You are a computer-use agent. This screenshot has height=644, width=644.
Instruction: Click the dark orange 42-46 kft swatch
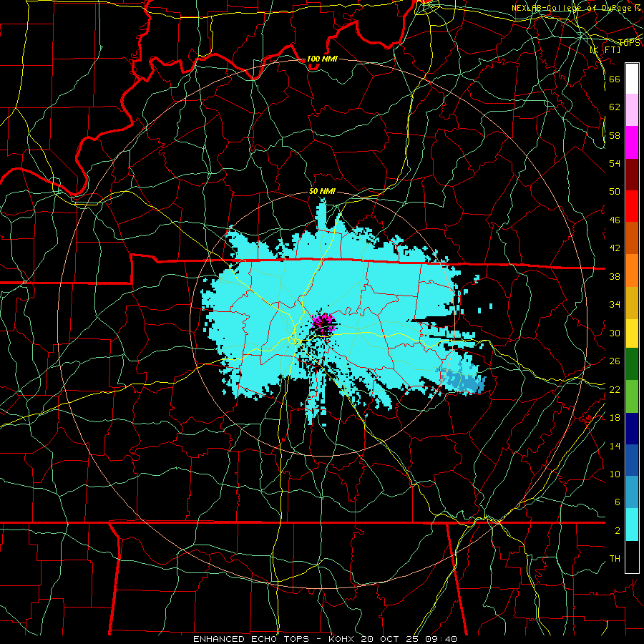pyautogui.click(x=632, y=238)
